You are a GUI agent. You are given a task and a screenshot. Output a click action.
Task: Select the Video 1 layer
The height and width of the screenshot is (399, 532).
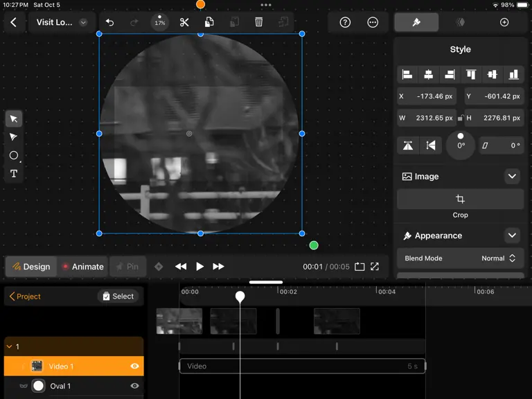(x=74, y=366)
